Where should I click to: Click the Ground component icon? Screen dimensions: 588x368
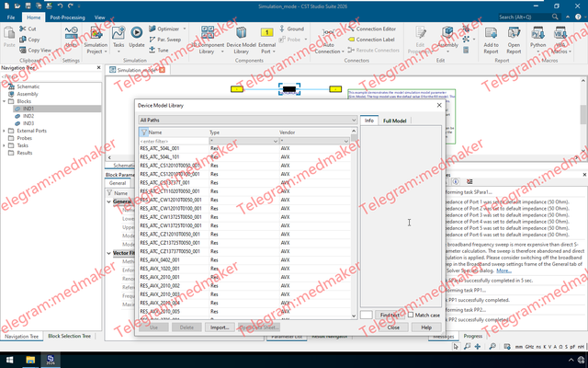pyautogui.click(x=282, y=29)
